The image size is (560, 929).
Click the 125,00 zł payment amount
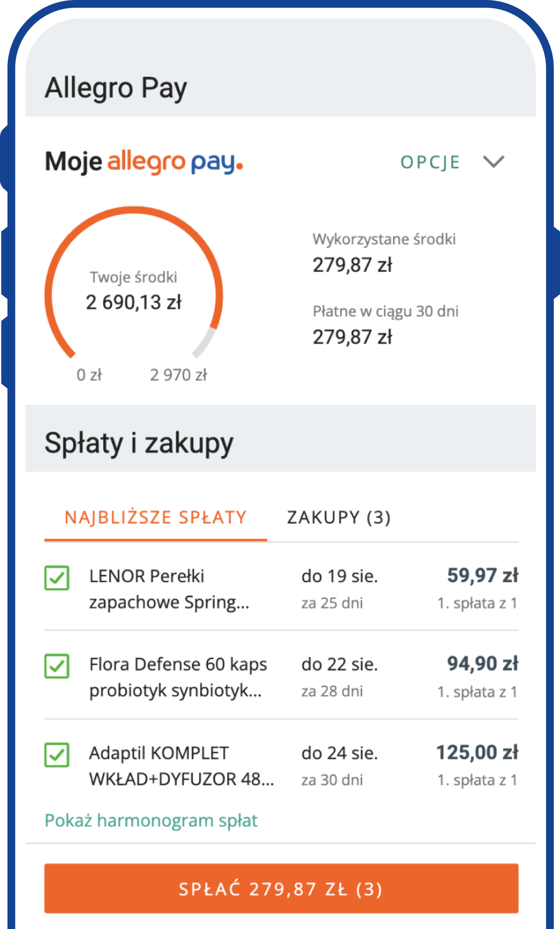477,753
